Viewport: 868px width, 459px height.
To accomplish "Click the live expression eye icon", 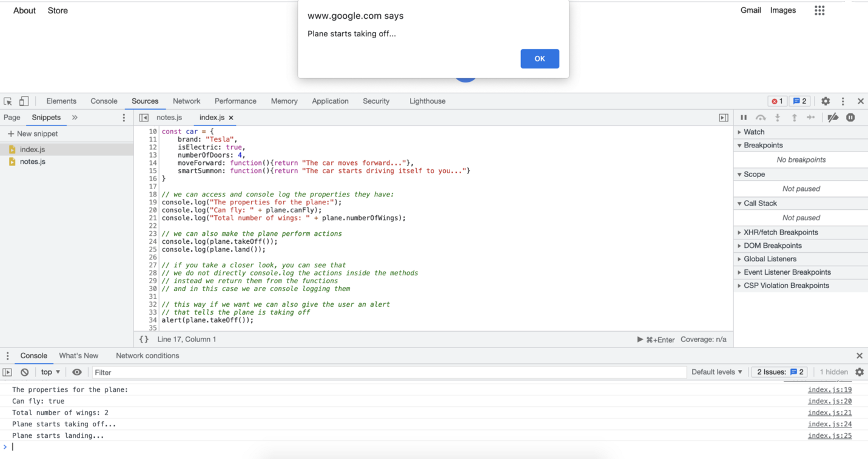I will click(77, 372).
